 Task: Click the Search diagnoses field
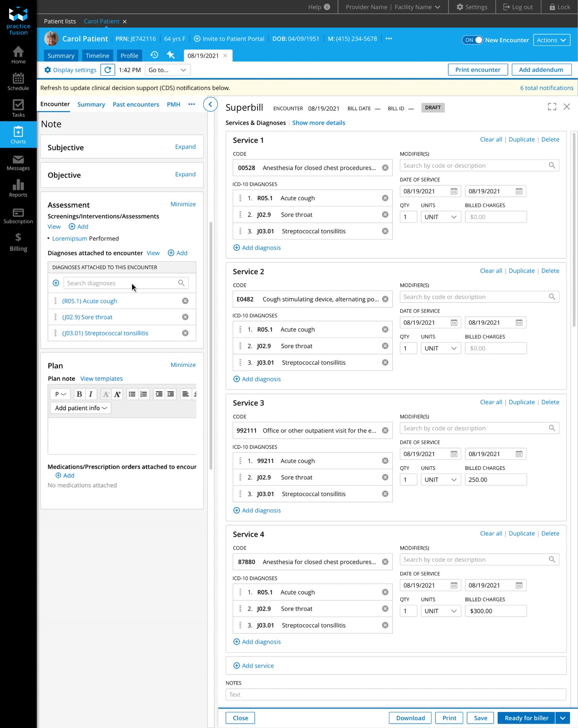click(x=126, y=283)
